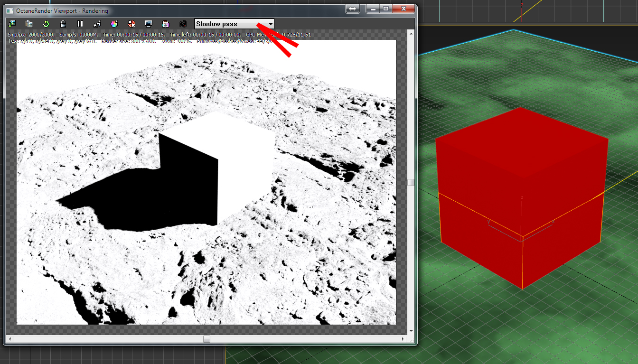This screenshot has height=364, width=638.
Task: Click the horizontal scrollbar right arrow
Action: (x=403, y=339)
